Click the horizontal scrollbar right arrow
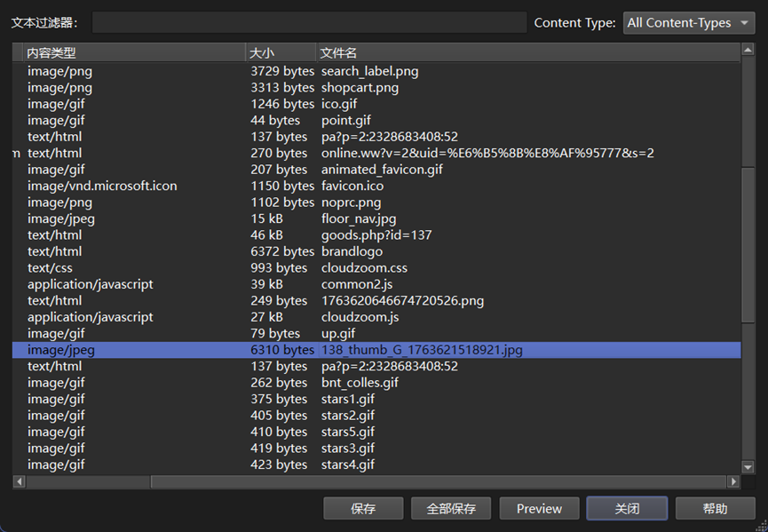This screenshot has width=768, height=532. (x=734, y=480)
